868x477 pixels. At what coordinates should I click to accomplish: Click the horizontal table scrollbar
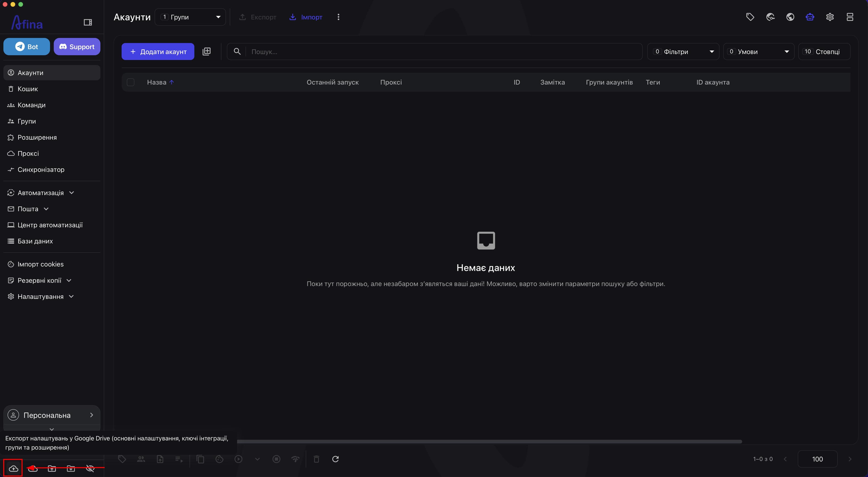tap(489, 441)
